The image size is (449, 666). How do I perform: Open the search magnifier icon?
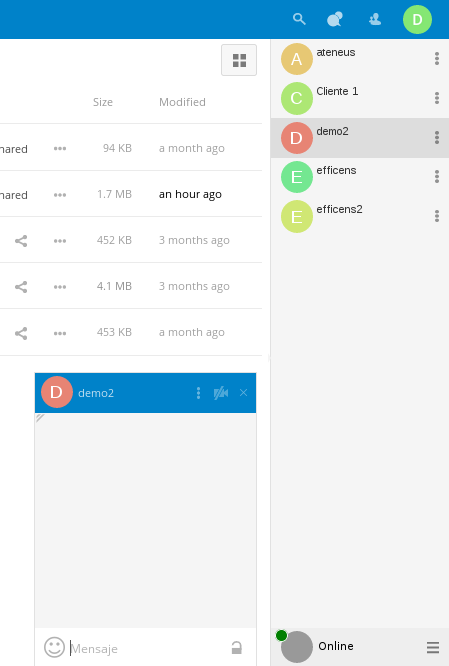point(299,19)
